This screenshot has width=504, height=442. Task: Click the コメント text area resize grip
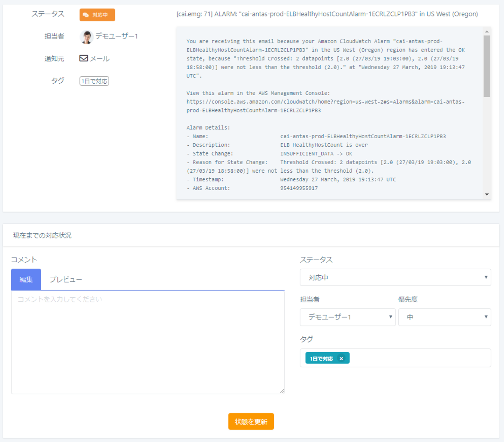(282, 391)
